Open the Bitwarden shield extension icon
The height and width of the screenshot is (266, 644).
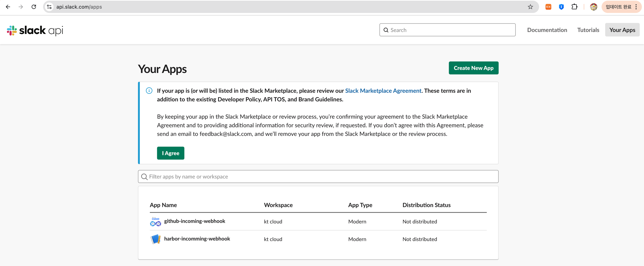(x=561, y=7)
